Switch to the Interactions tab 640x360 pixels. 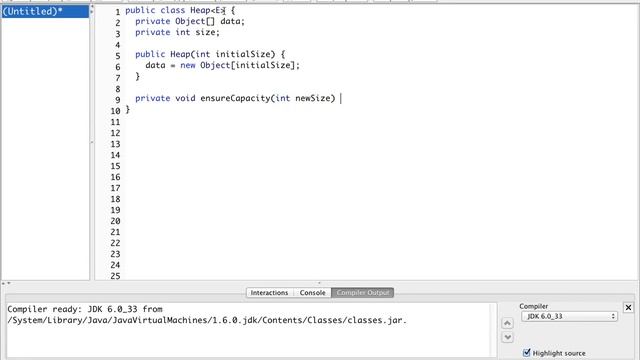pyautogui.click(x=269, y=293)
